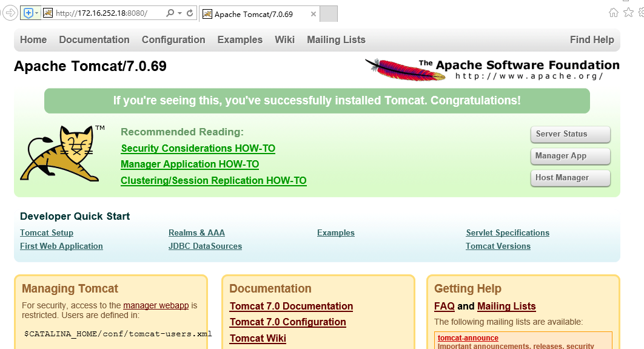644x349 pixels.
Task: Open Clustering/Session Replication HOW-TO link
Action: click(x=213, y=181)
